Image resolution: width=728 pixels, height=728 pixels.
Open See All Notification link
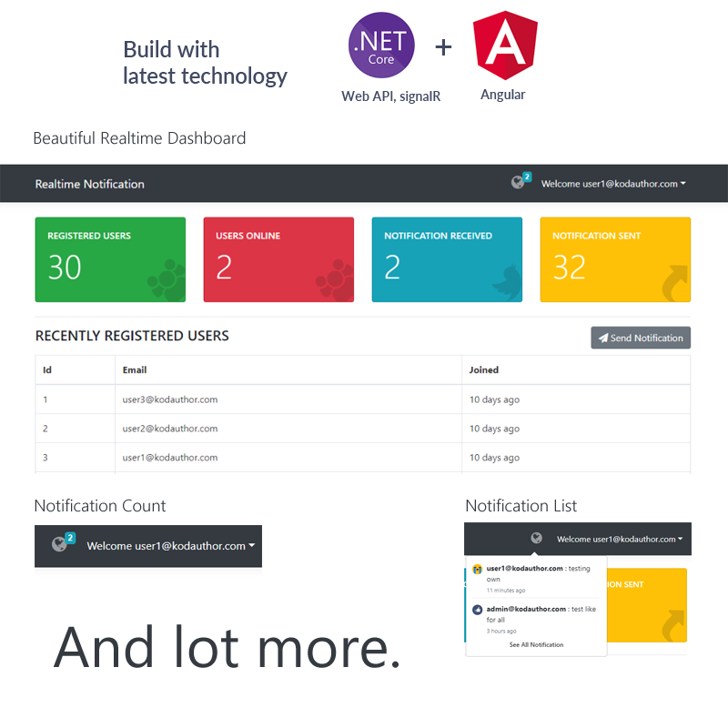535,644
